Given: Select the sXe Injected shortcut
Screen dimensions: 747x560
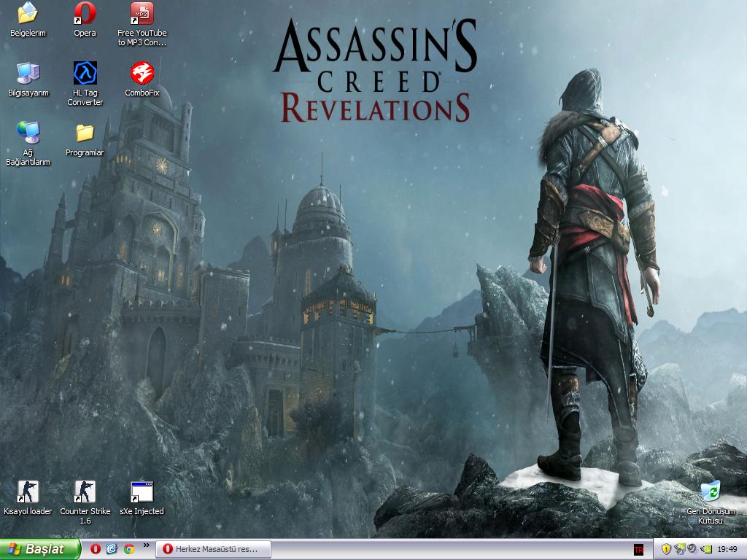Looking at the screenshot, I should [x=142, y=492].
